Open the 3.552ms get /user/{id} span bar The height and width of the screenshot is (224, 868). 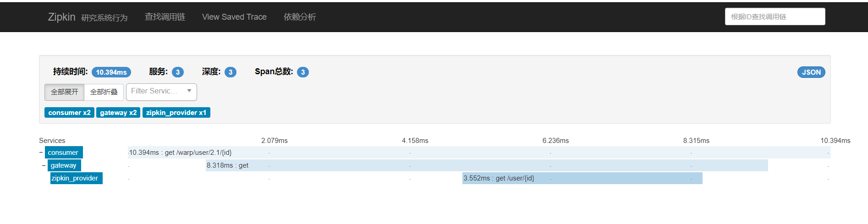coord(582,178)
